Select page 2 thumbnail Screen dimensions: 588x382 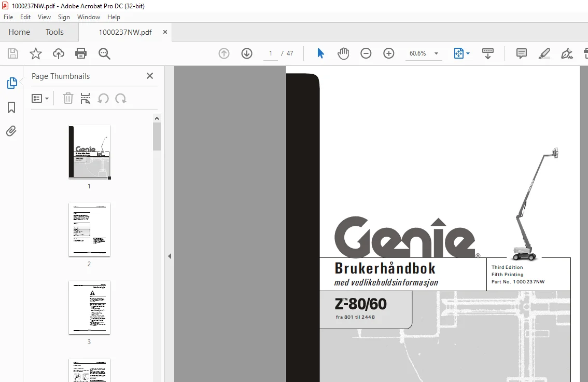click(x=89, y=229)
